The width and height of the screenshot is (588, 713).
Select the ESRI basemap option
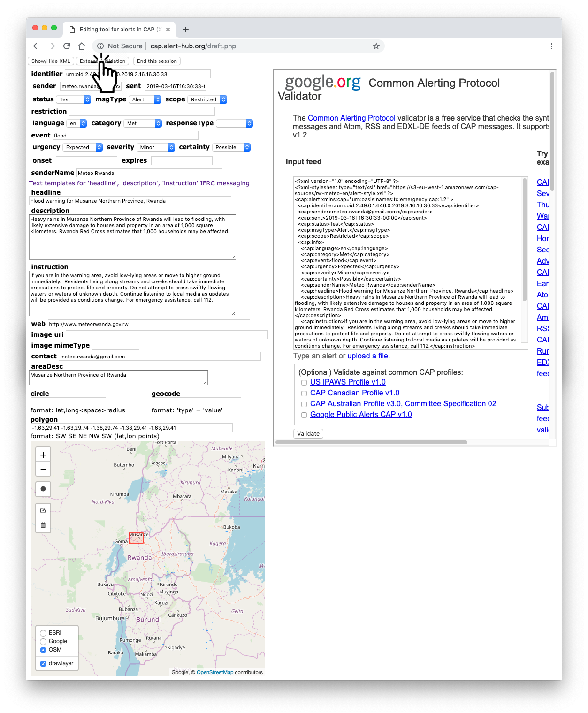point(43,633)
